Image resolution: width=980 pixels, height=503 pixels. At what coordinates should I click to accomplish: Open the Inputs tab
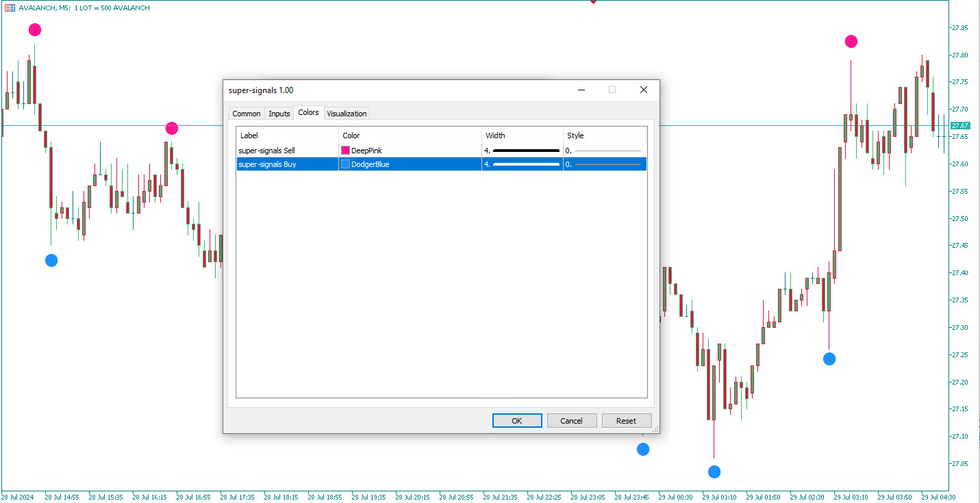point(279,114)
